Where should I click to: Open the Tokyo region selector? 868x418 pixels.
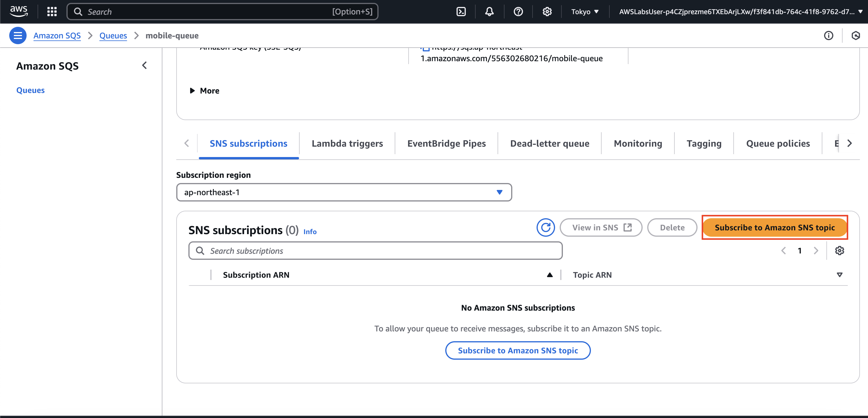pos(585,12)
